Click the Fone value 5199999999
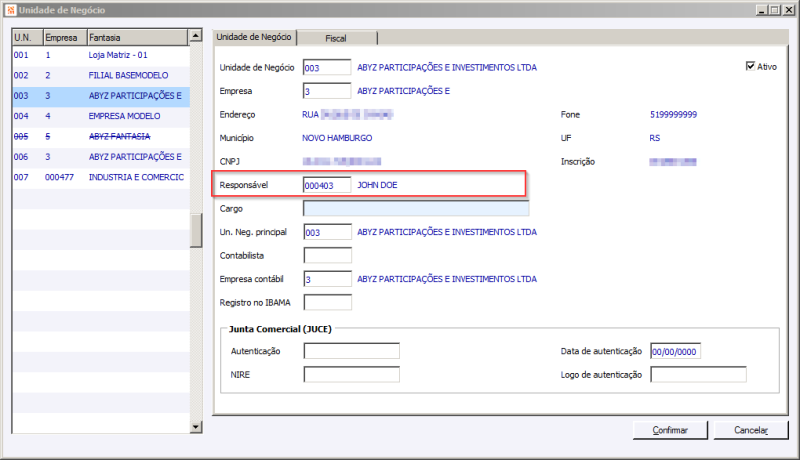800x460 pixels. coord(673,115)
